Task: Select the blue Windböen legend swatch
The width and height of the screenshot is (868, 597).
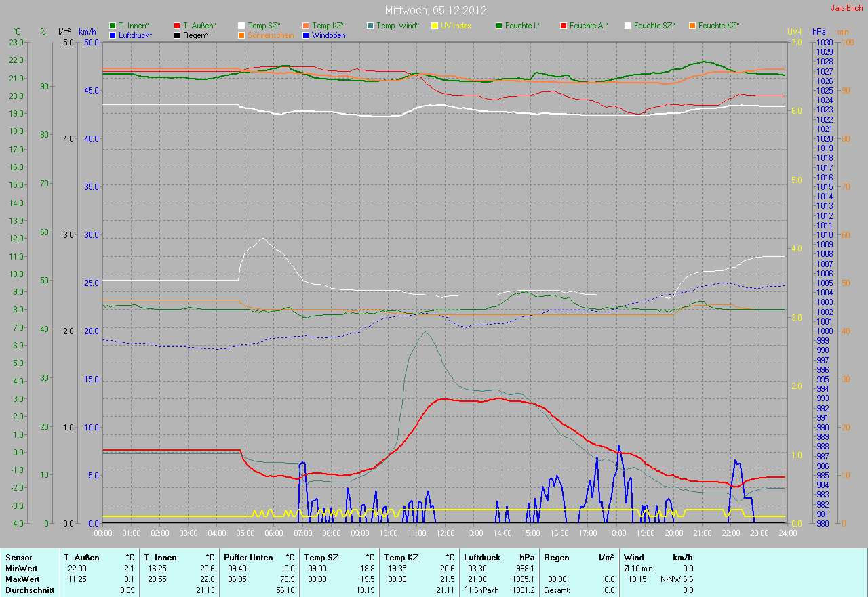Action: point(306,35)
